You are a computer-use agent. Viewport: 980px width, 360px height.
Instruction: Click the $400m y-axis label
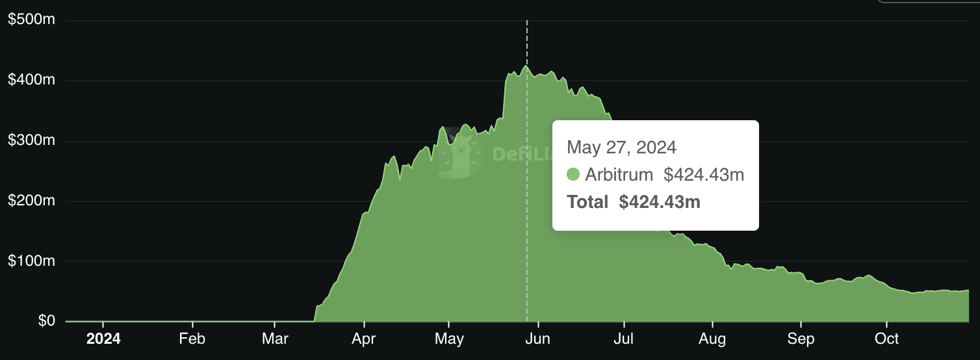point(31,81)
